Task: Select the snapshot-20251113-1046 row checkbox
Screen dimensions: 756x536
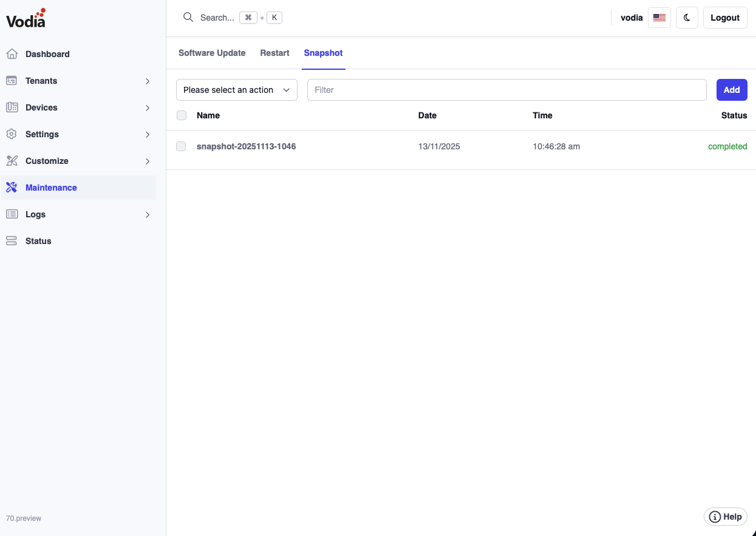Action: pos(181,146)
